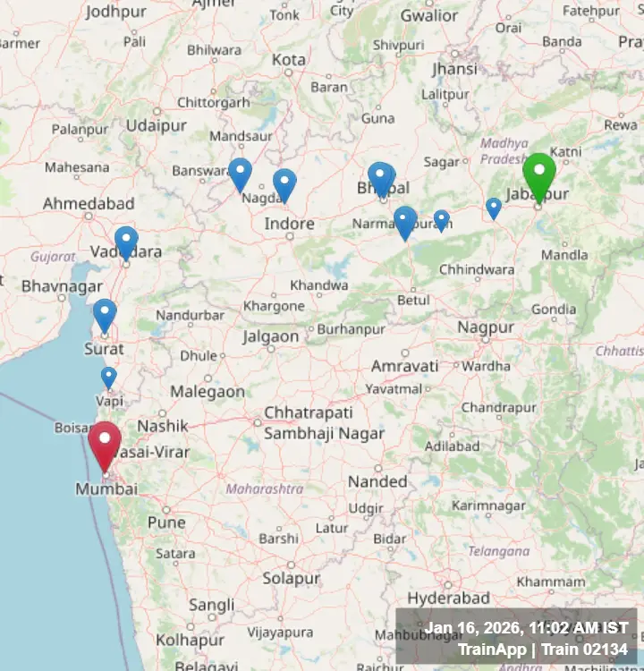This screenshot has height=671, width=644.
Task: Click the red marker at Mumbai
Action: [x=105, y=446]
